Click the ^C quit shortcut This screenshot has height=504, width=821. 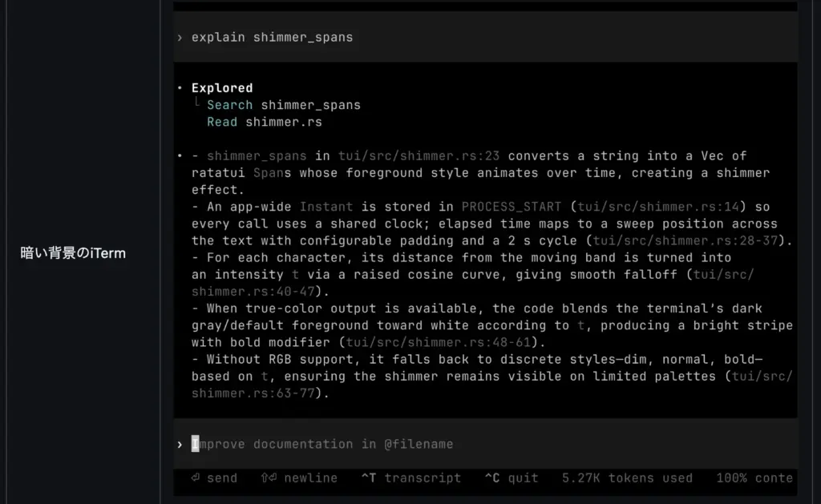coord(511,478)
